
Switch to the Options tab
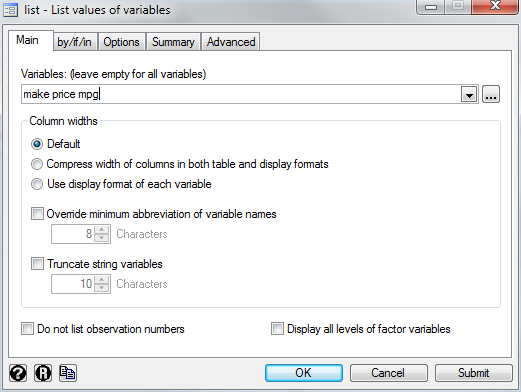[122, 42]
